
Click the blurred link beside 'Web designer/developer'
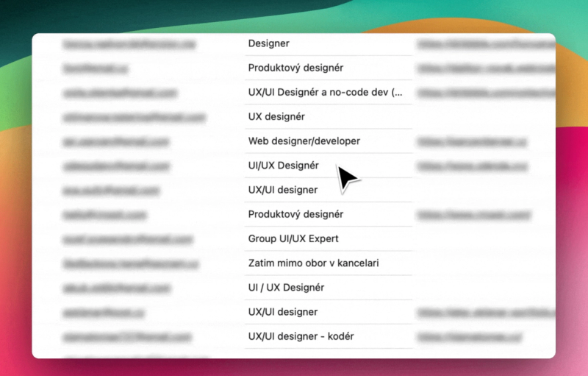[472, 141]
